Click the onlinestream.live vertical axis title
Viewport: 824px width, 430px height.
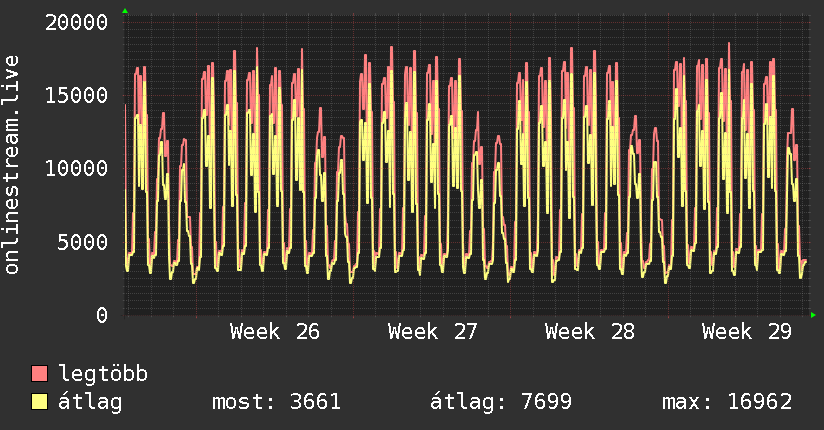tap(11, 165)
